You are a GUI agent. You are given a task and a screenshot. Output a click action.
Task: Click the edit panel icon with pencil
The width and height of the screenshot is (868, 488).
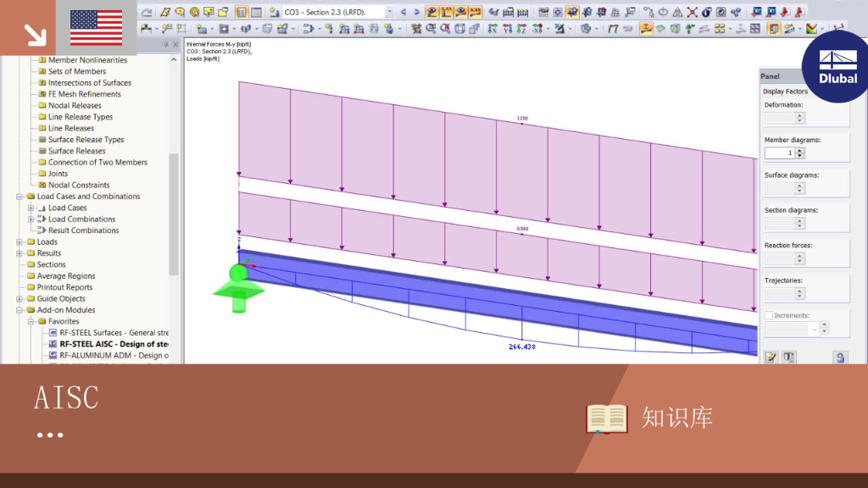pyautogui.click(x=771, y=357)
